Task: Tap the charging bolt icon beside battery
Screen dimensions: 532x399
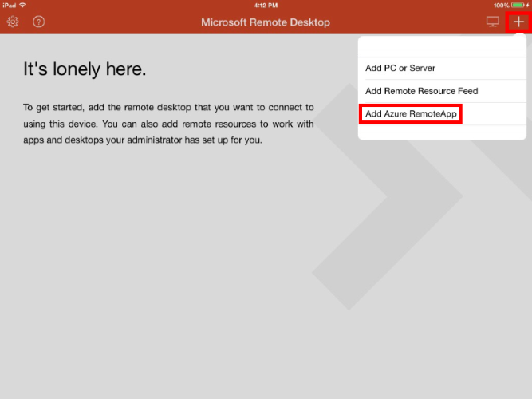Action: [x=527, y=5]
